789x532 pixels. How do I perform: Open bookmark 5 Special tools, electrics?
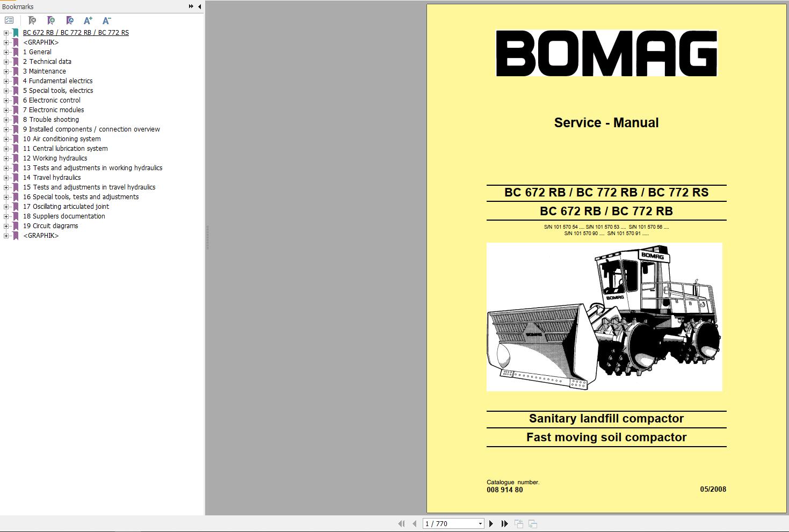58,91
